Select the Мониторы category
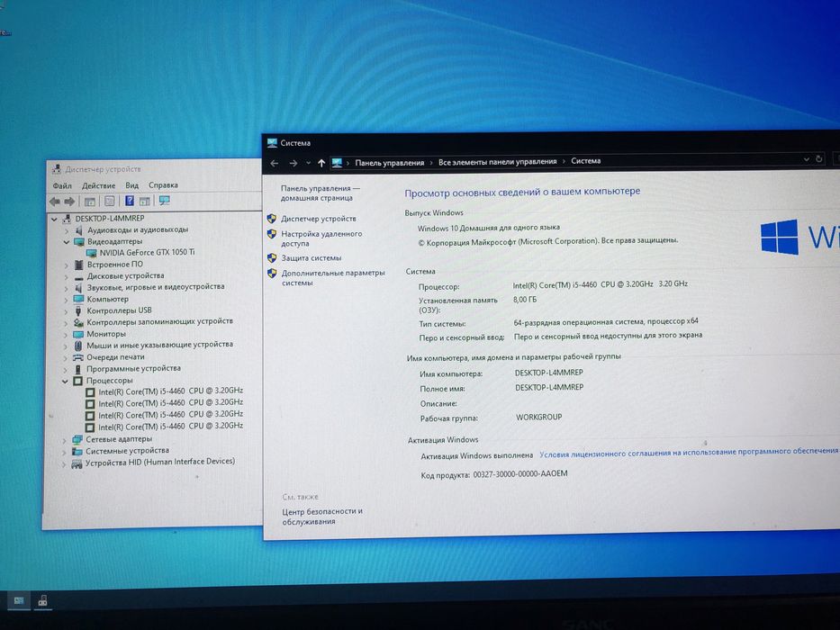840x630 pixels. [106, 334]
